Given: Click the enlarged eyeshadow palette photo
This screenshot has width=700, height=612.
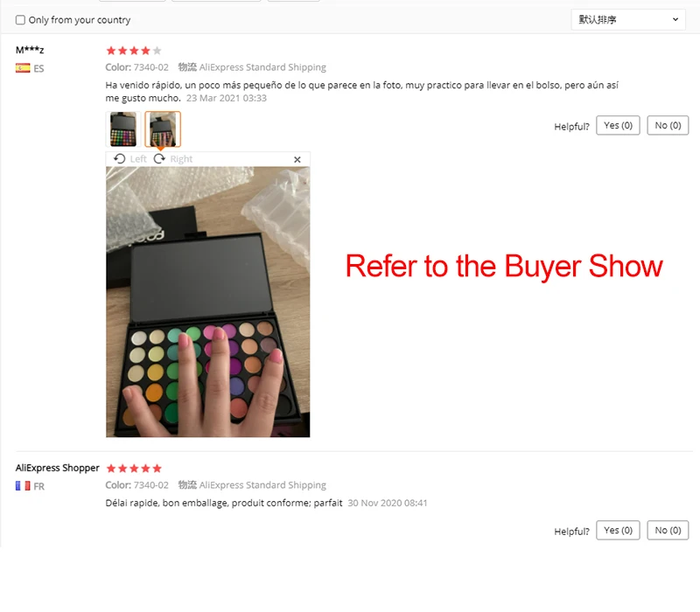Looking at the screenshot, I should pyautogui.click(x=208, y=302).
